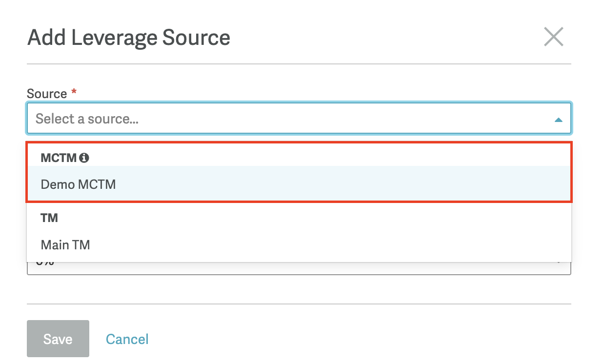Click the TM group header
Viewport: 603px width, 364px height.
pos(49,218)
